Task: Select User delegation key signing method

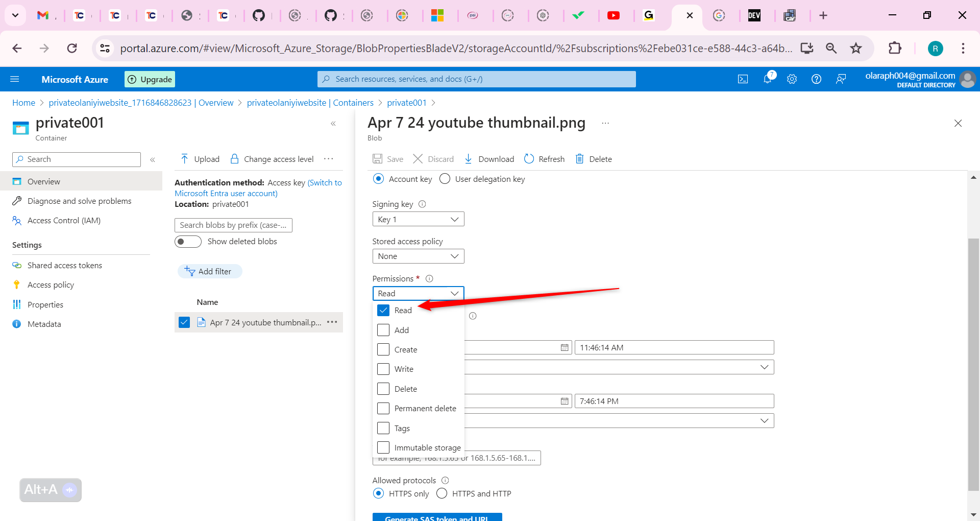Action: coord(445,179)
